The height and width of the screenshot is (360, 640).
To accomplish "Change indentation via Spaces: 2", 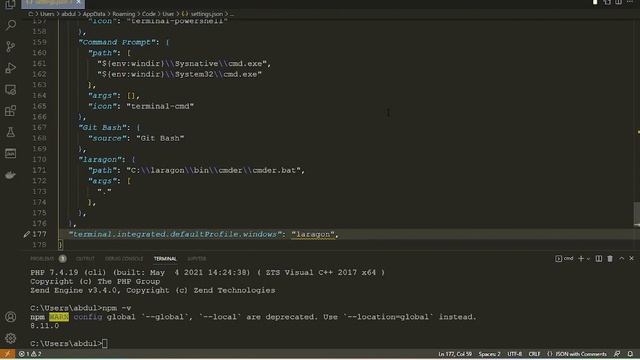I will pyautogui.click(x=489, y=354).
